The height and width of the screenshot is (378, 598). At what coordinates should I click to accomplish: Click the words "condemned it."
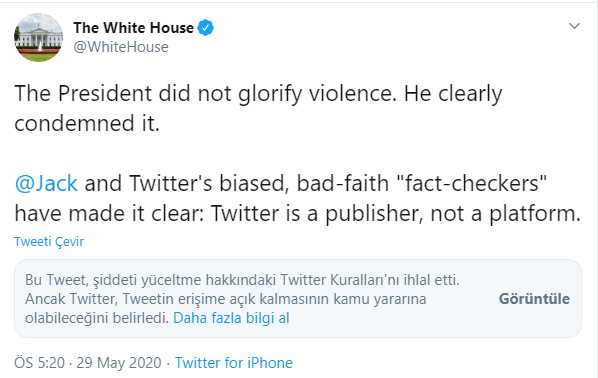click(x=87, y=123)
